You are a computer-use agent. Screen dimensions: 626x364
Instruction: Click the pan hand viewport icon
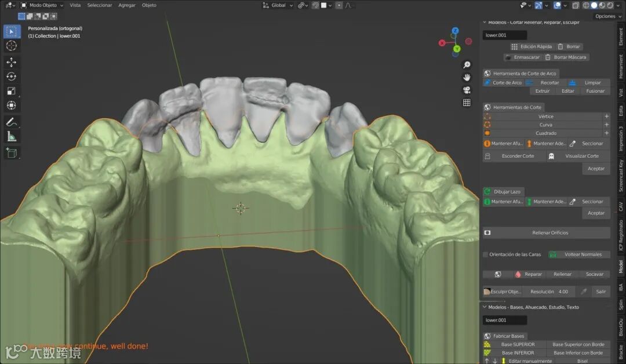(x=466, y=78)
